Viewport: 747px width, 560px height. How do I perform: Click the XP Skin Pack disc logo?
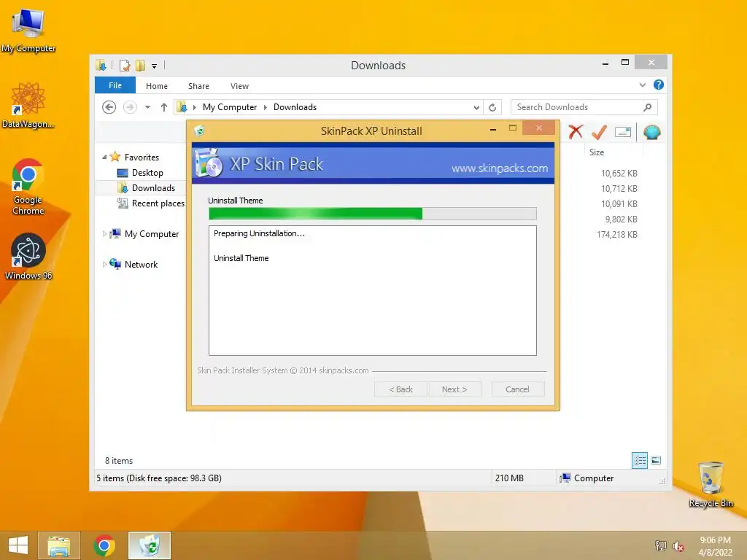[x=209, y=163]
